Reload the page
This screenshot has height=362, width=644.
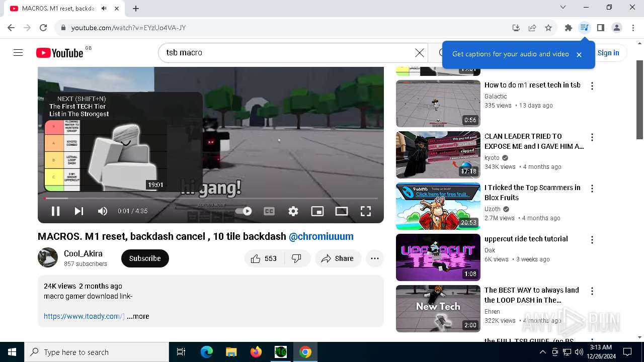coord(43,28)
